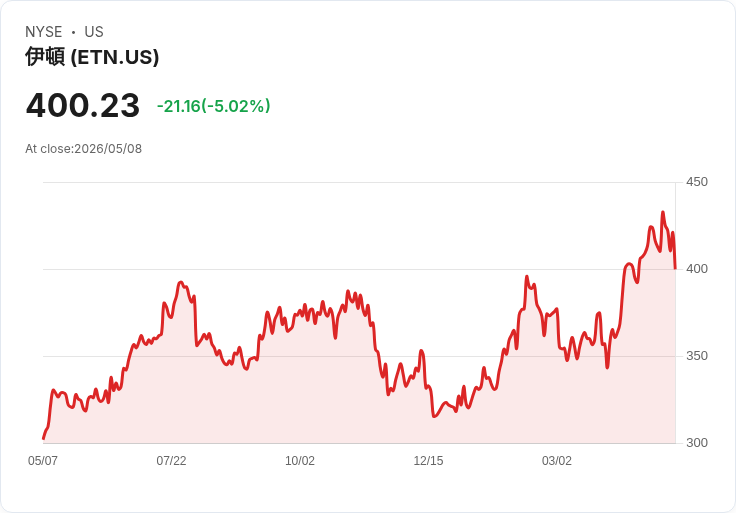Click the 400.23 closing price
This screenshot has height=513, width=736.
pyautogui.click(x=83, y=105)
